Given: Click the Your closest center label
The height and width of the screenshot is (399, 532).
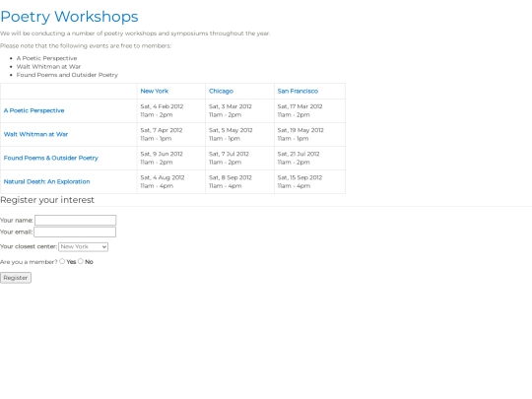Looking at the screenshot, I should pyautogui.click(x=29, y=246).
